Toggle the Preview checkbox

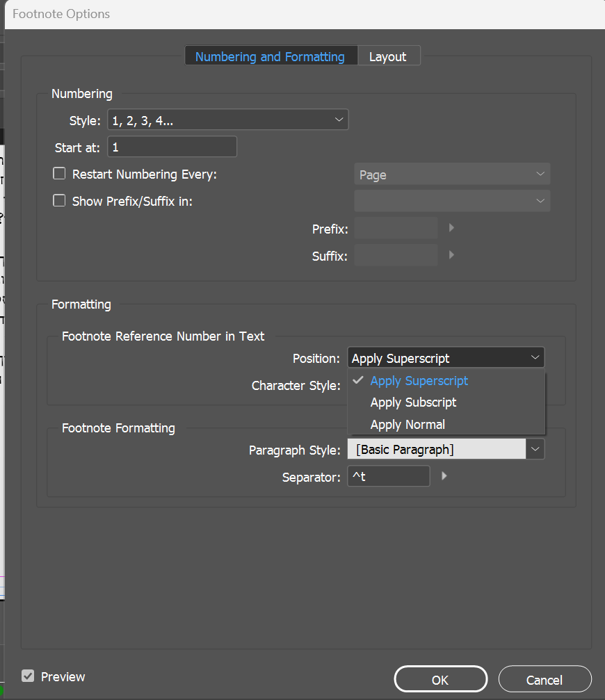coord(28,676)
